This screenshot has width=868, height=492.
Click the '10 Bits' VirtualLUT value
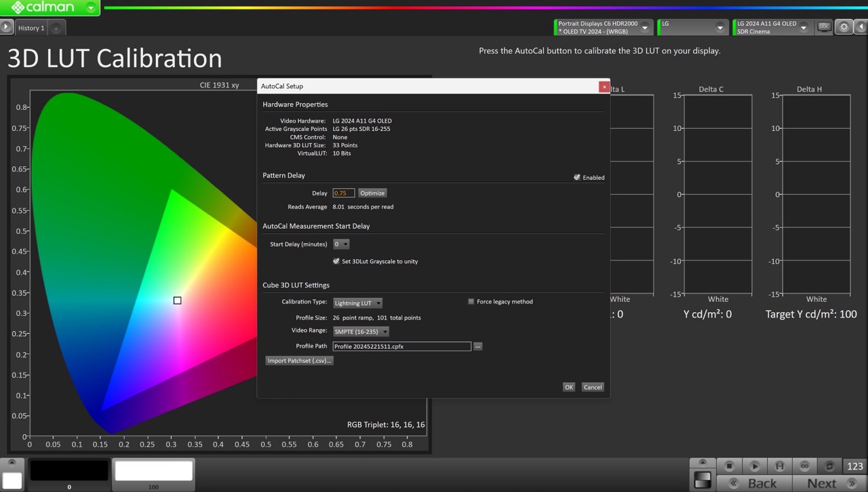click(342, 153)
